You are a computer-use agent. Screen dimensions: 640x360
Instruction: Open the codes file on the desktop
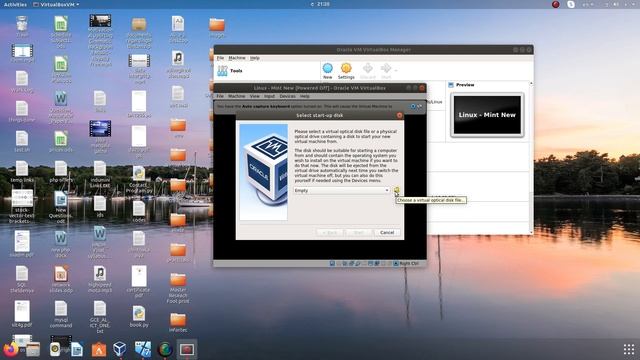tap(139, 212)
